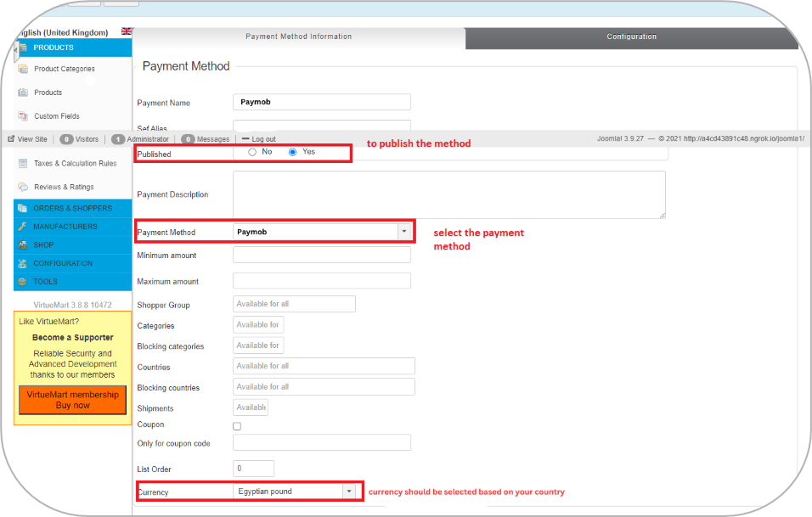
Task: Click the View Site icon
Action: pyautogui.click(x=11, y=138)
